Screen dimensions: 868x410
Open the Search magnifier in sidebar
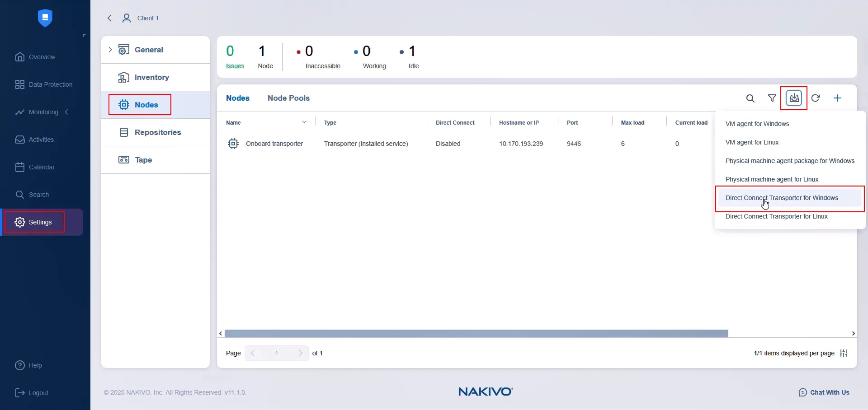(x=20, y=195)
